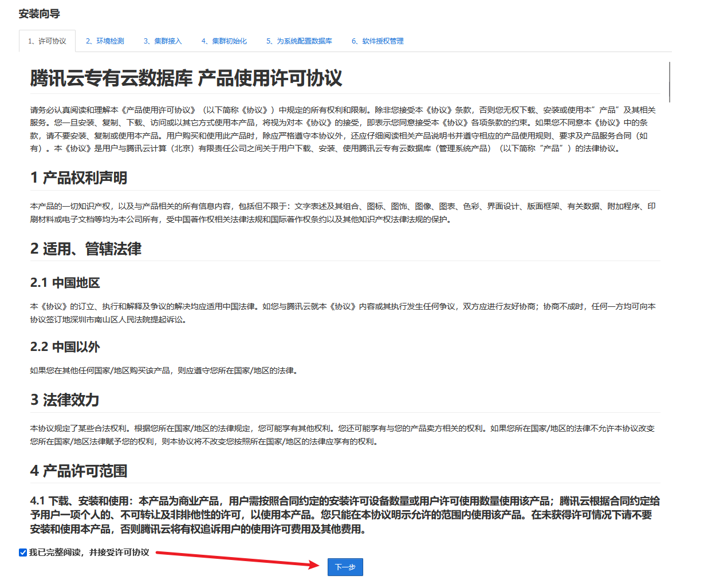This screenshot has width=704, height=588.
Task: Select the 集群初始化 tab
Action: click(224, 41)
